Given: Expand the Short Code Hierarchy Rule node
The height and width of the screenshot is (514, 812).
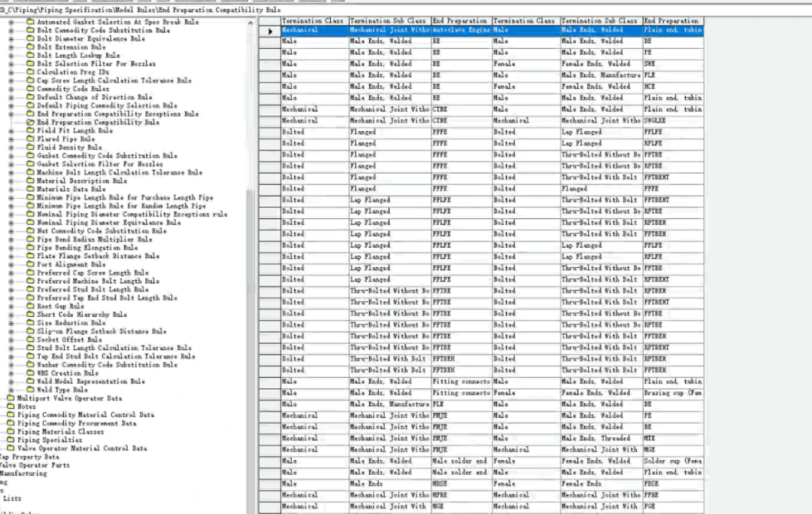Looking at the screenshot, I should (11, 315).
